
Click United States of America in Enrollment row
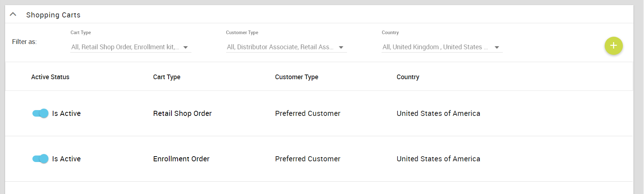438,159
